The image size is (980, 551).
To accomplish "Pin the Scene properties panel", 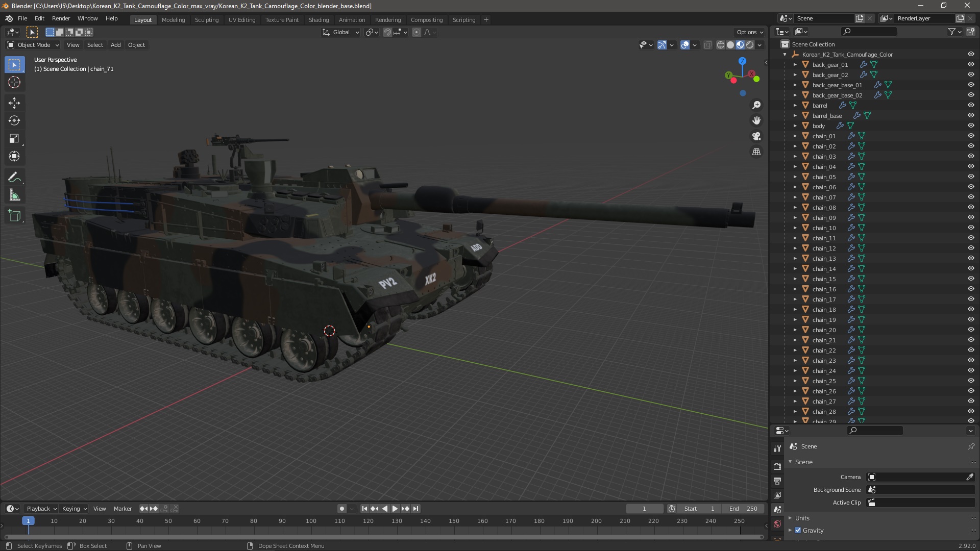I will pos(971,446).
